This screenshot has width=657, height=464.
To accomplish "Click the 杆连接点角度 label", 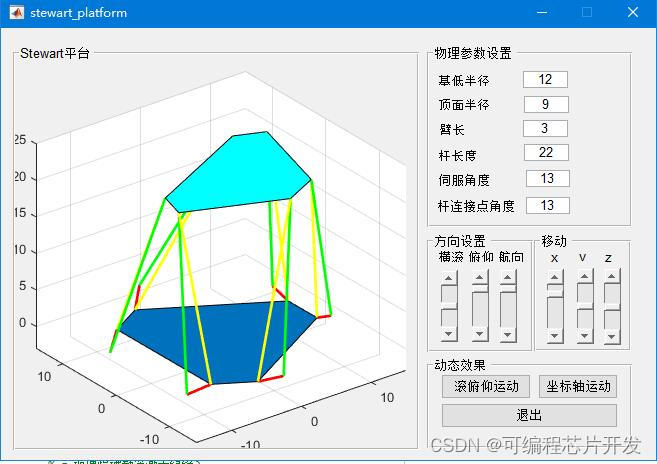I will pos(476,206).
